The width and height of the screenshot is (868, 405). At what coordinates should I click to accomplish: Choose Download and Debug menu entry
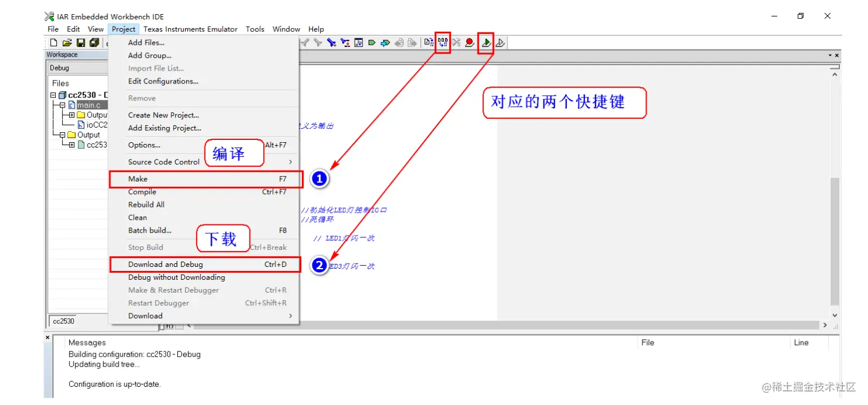[x=204, y=265]
